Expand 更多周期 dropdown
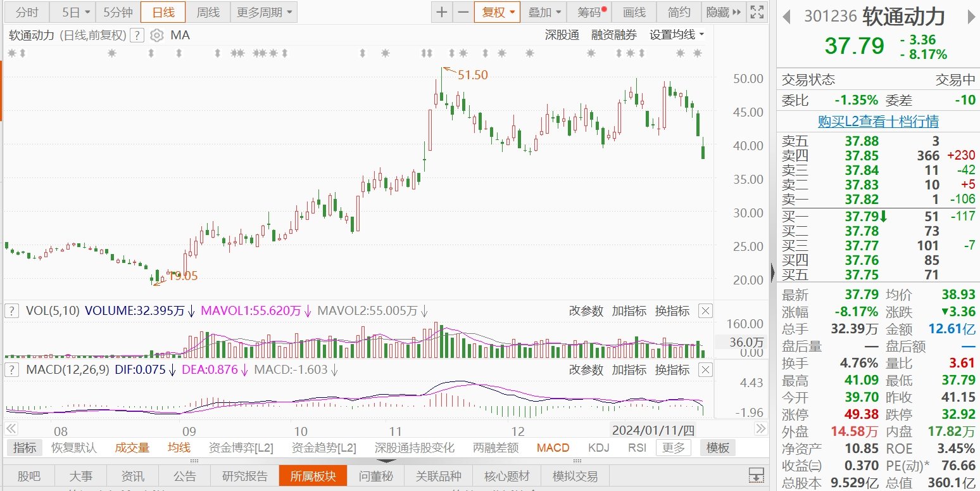 point(265,12)
